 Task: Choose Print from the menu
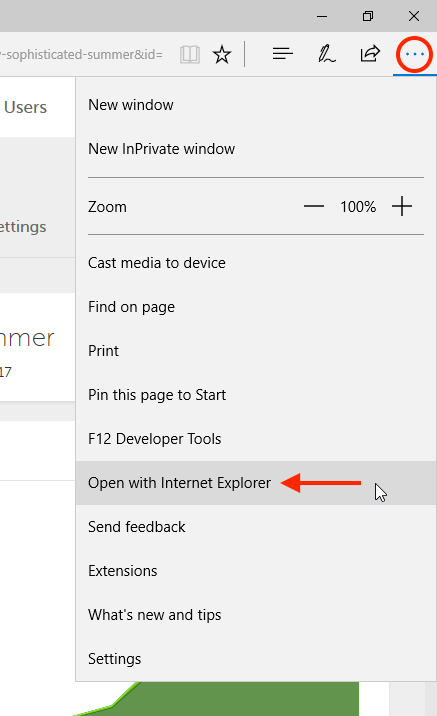pyautogui.click(x=256, y=351)
